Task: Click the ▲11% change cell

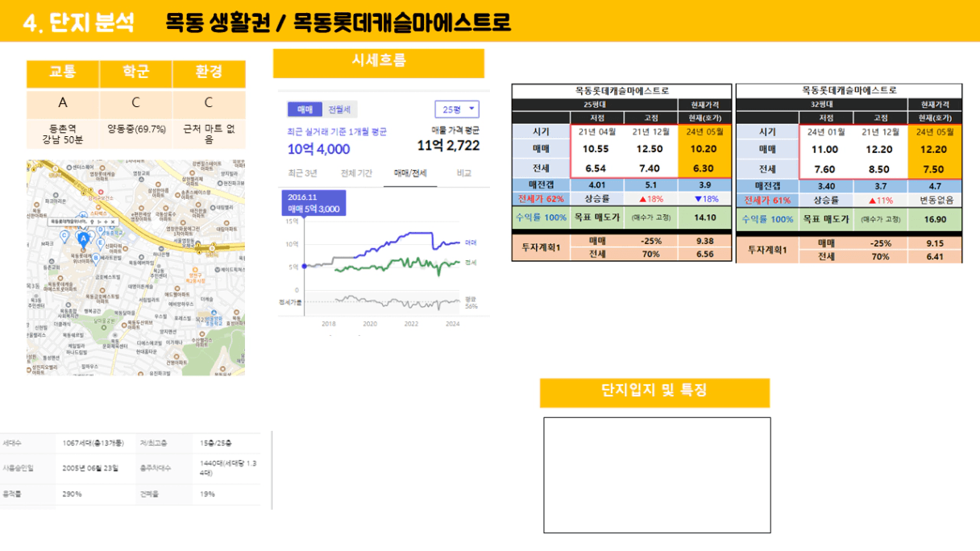Action: (879, 200)
